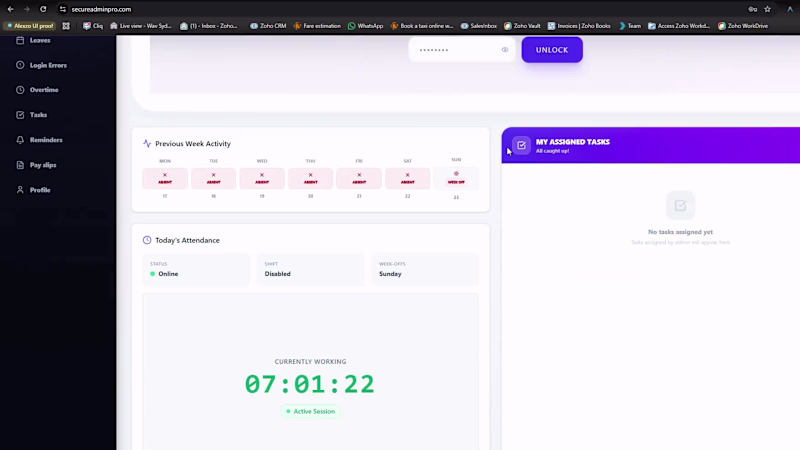
Task: Open the Cliq bookmark
Action: click(x=93, y=26)
